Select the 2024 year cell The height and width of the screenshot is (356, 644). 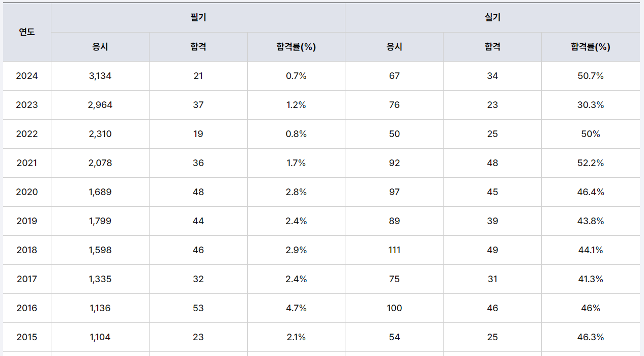pos(27,76)
